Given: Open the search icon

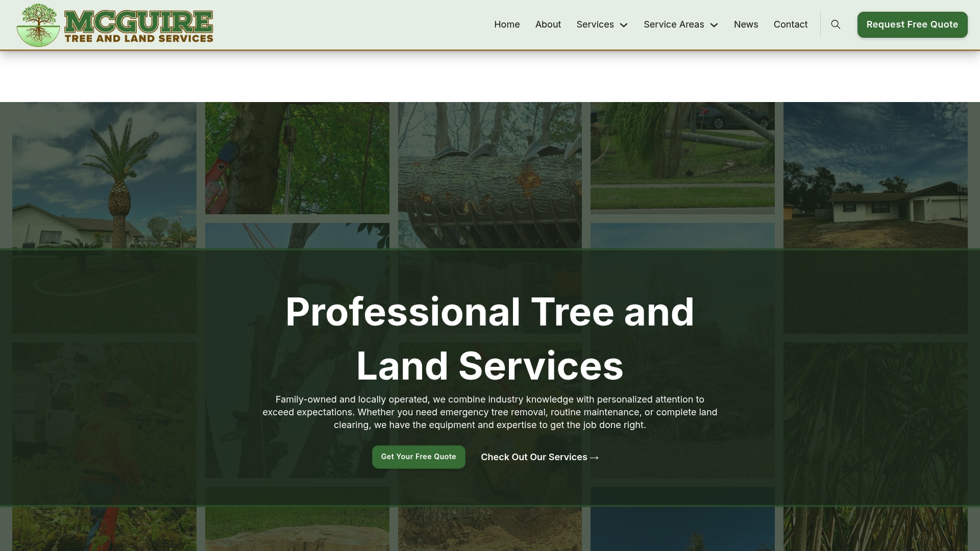Looking at the screenshot, I should tap(836, 24).
